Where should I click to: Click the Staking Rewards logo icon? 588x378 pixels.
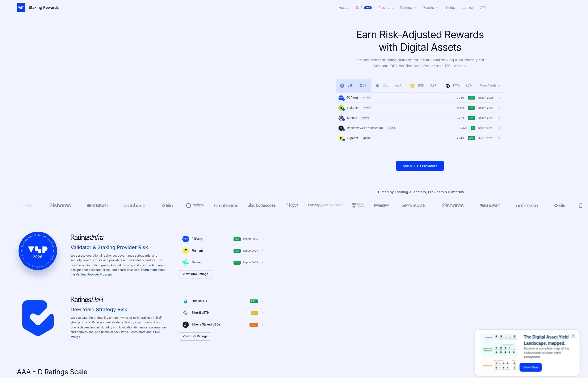point(21,8)
